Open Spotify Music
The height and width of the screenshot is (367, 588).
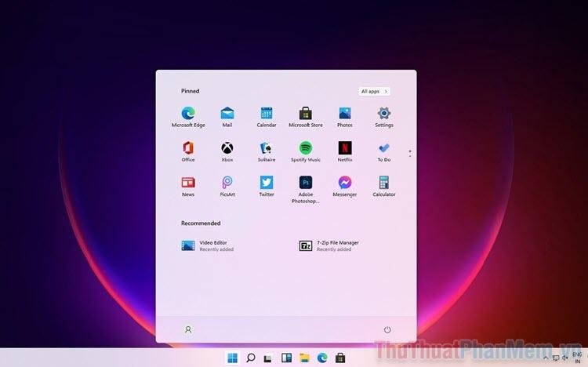pos(306,151)
